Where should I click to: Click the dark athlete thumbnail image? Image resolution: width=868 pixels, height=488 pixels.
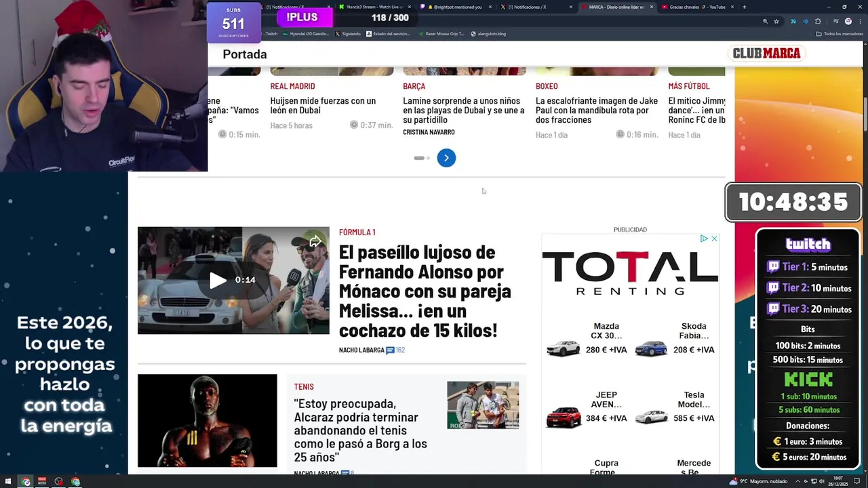tap(207, 420)
